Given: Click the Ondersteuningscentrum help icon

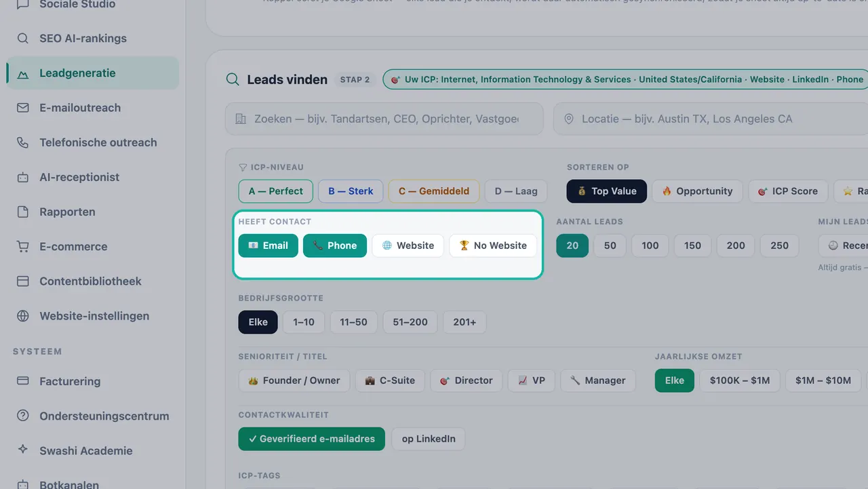Looking at the screenshot, I should [x=23, y=416].
